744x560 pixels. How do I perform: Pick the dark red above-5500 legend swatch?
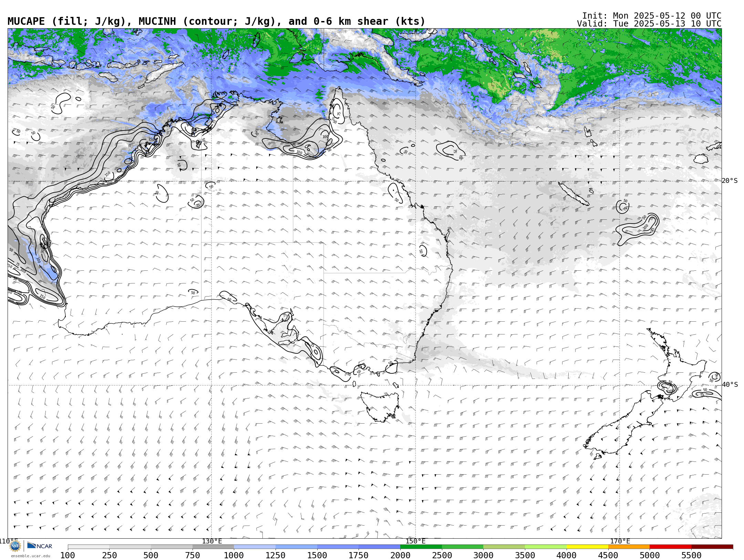(712, 547)
